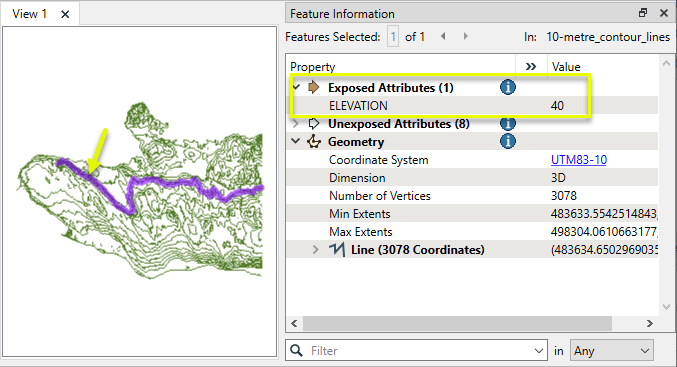This screenshot has width=677, height=367.
Task: Expand the Unexposed Attributes section
Action: point(296,124)
